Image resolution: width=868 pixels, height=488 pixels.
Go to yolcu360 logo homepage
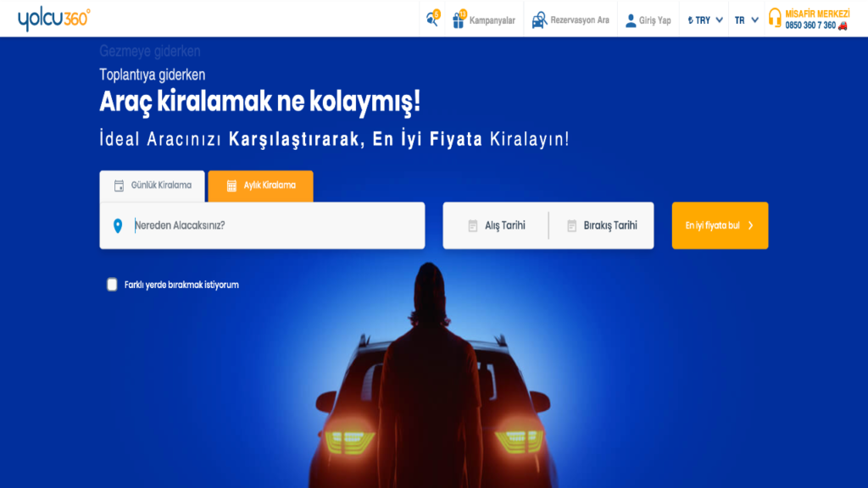click(x=53, y=19)
